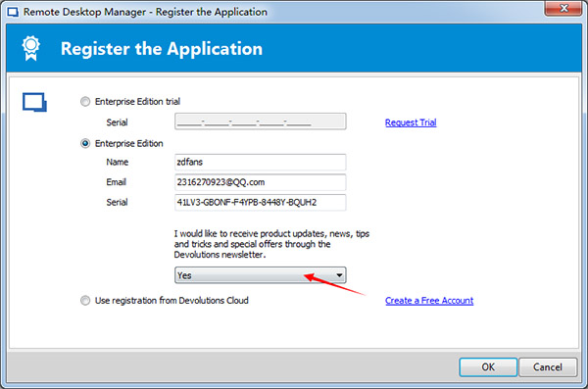Follow the Create a Free Account link
Screen dimensions: 588x389
pos(429,301)
